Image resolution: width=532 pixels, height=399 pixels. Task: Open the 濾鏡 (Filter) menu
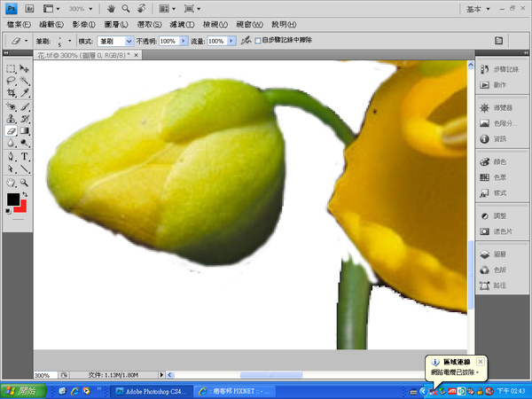[x=183, y=24]
